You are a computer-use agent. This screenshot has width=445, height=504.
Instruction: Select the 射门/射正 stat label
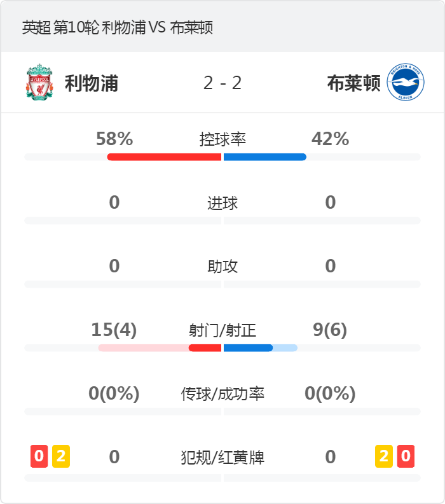point(222,330)
